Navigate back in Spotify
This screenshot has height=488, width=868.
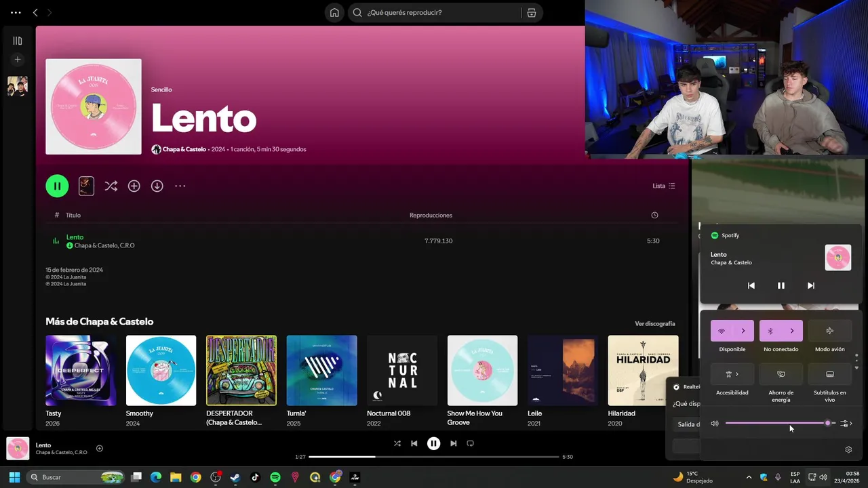pyautogui.click(x=35, y=12)
